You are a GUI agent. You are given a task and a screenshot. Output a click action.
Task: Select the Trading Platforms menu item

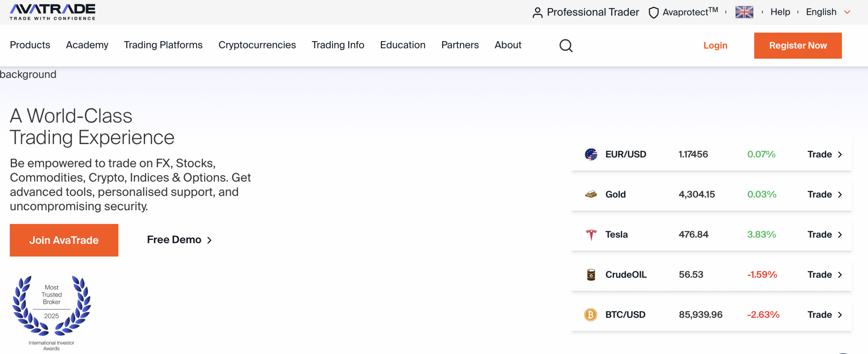[x=163, y=45]
